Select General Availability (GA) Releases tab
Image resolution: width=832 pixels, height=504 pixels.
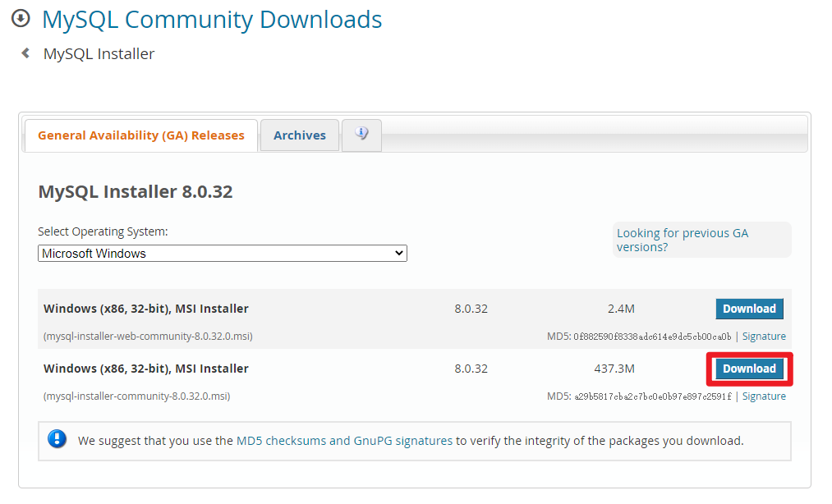[x=141, y=135]
